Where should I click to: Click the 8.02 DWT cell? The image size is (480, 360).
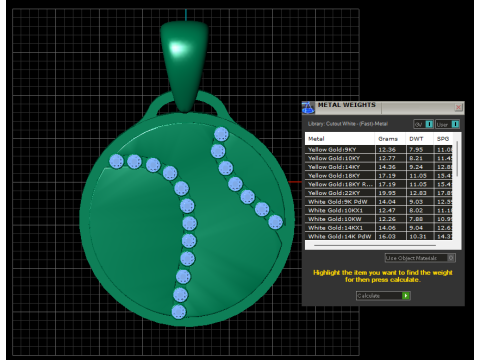pyautogui.click(x=420, y=210)
